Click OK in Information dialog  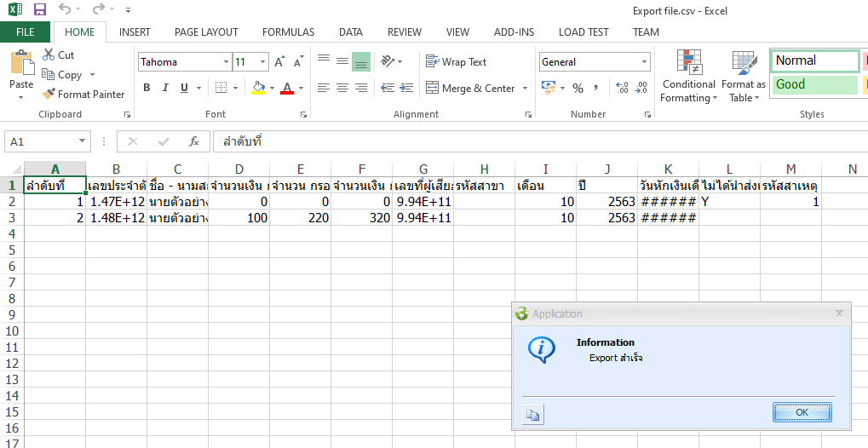(x=802, y=412)
